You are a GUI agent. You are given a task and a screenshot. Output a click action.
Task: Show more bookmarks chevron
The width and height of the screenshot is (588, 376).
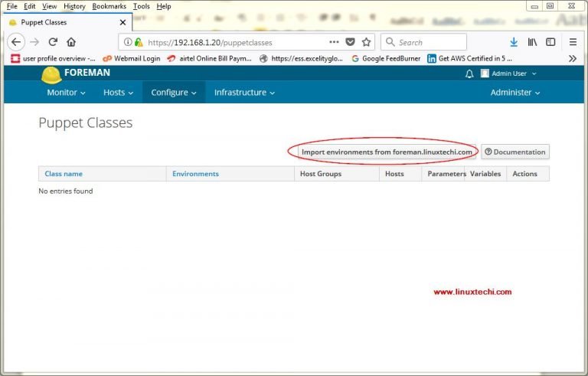coord(572,58)
